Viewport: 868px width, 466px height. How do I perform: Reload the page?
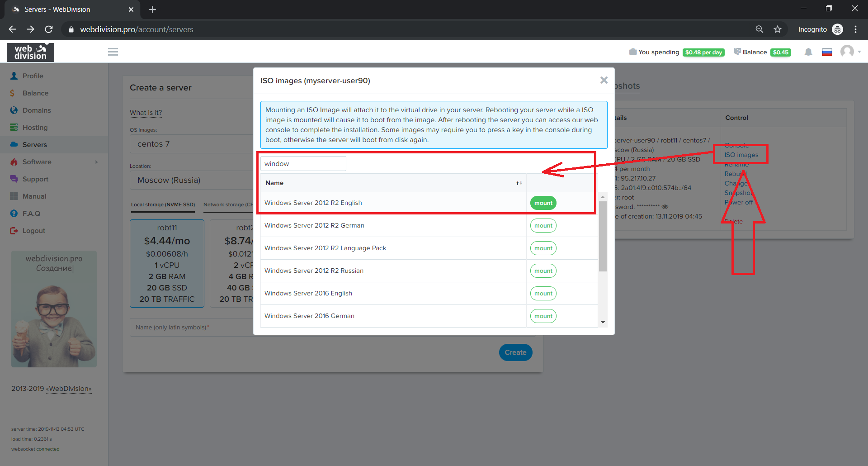pyautogui.click(x=49, y=29)
